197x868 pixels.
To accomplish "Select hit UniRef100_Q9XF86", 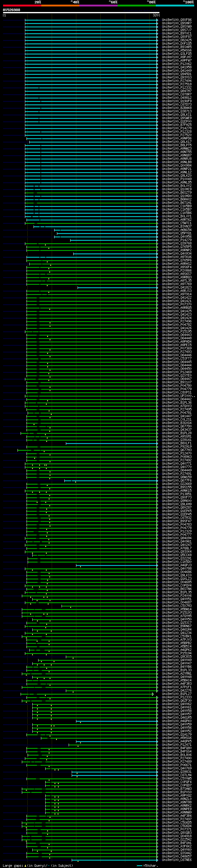I will 177,20.
